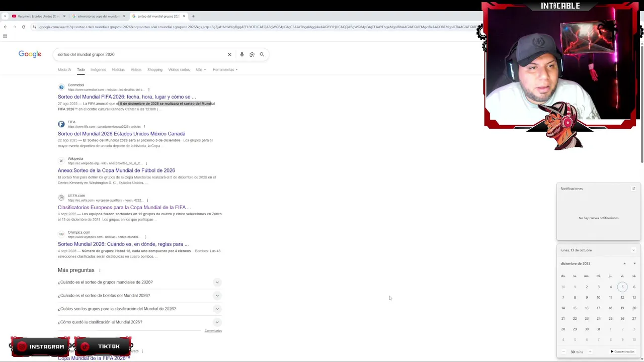This screenshot has width=644, height=362.
Task: Switch to Noticias results
Action: (118, 69)
